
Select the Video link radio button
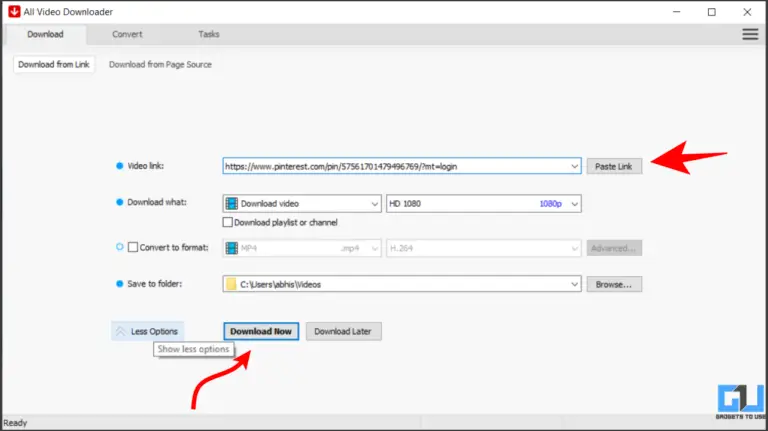(119, 166)
